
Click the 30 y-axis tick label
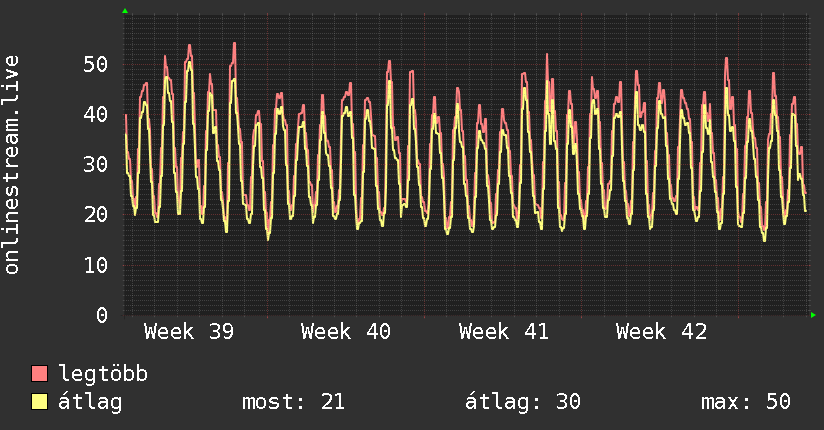click(x=96, y=164)
